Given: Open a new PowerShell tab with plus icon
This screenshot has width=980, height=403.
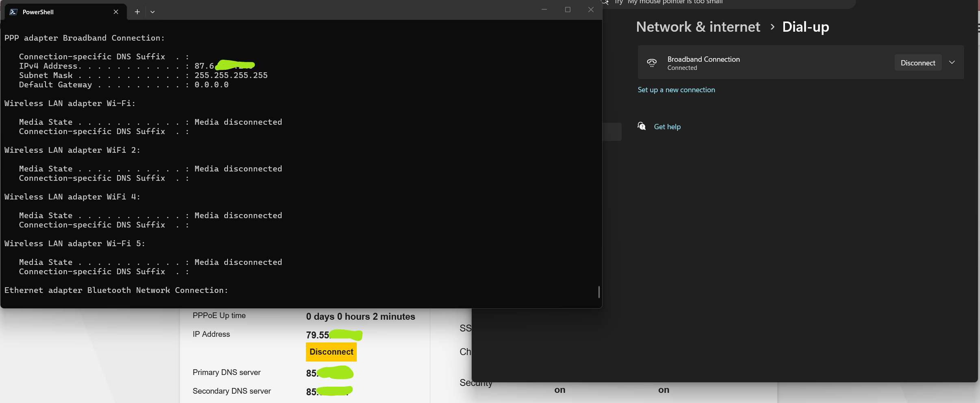Looking at the screenshot, I should click(137, 12).
